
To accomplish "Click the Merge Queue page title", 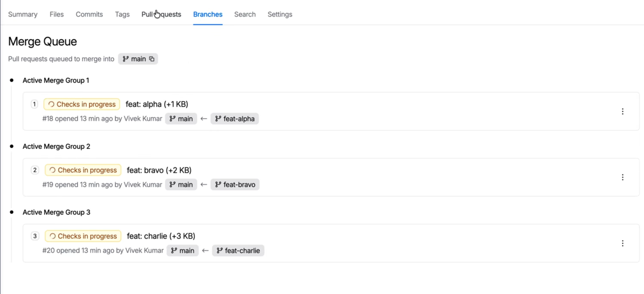I will coord(43,42).
